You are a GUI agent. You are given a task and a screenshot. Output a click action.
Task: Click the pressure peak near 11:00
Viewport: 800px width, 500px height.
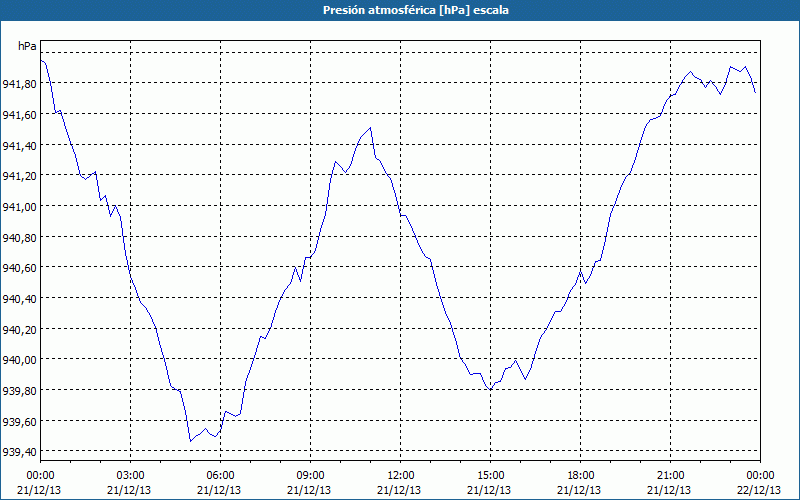pyautogui.click(x=370, y=128)
